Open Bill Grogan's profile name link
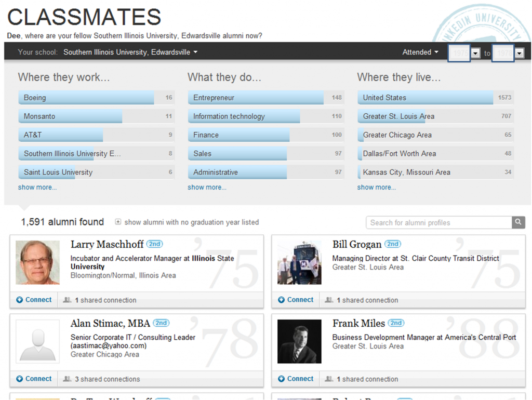The height and width of the screenshot is (400, 532). (x=357, y=244)
